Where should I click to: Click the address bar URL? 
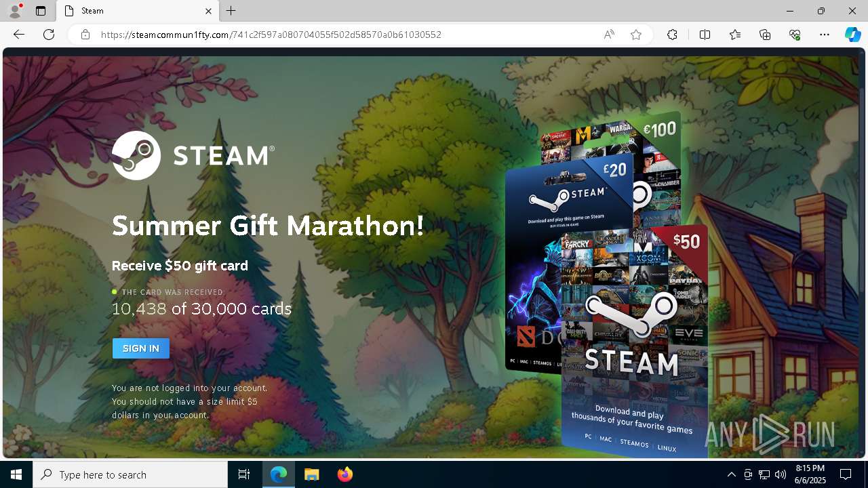[271, 35]
